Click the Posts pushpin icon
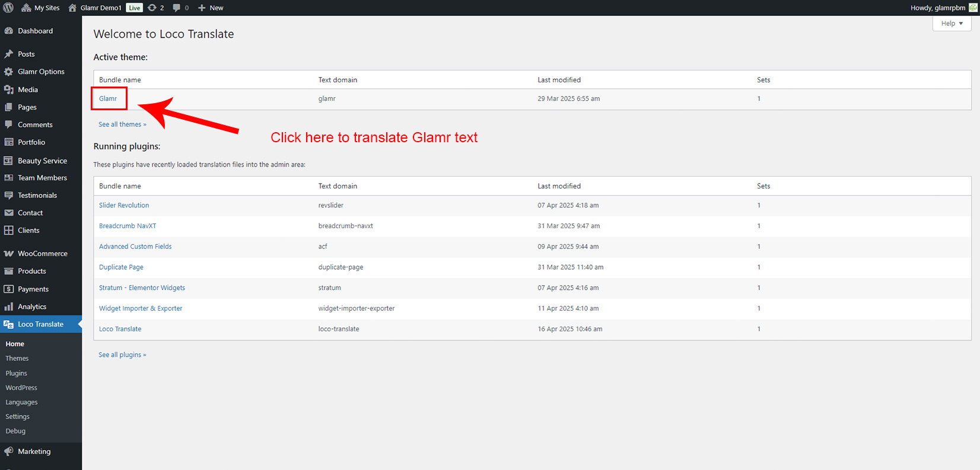 click(x=9, y=54)
